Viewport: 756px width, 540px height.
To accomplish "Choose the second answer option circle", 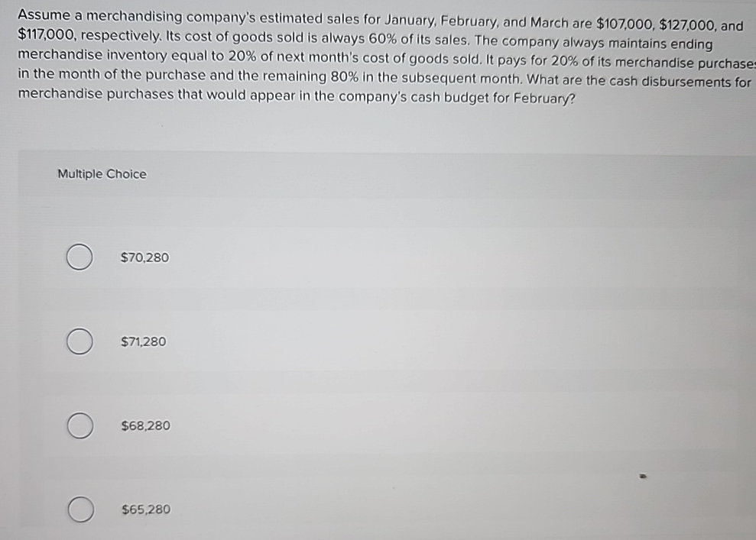I will [79, 342].
